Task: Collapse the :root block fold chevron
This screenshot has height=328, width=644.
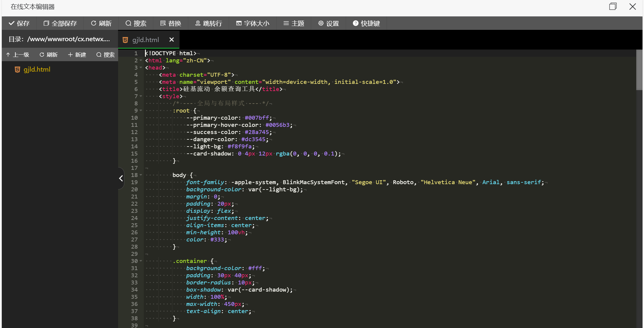Action: (x=140, y=110)
